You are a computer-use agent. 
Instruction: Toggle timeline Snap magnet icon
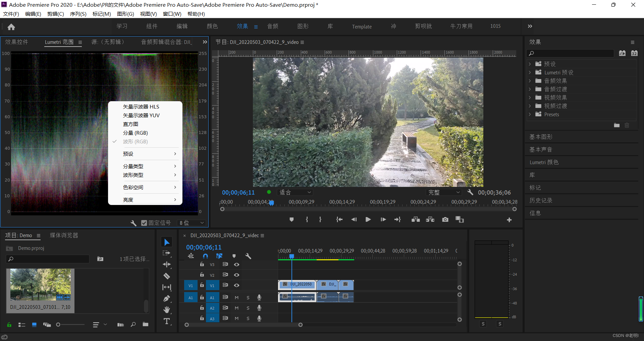(x=205, y=256)
